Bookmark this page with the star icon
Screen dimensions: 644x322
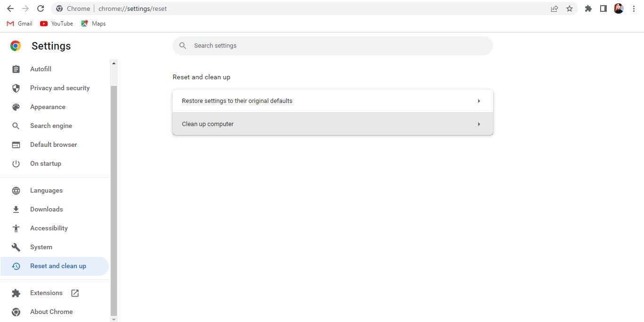tap(570, 8)
